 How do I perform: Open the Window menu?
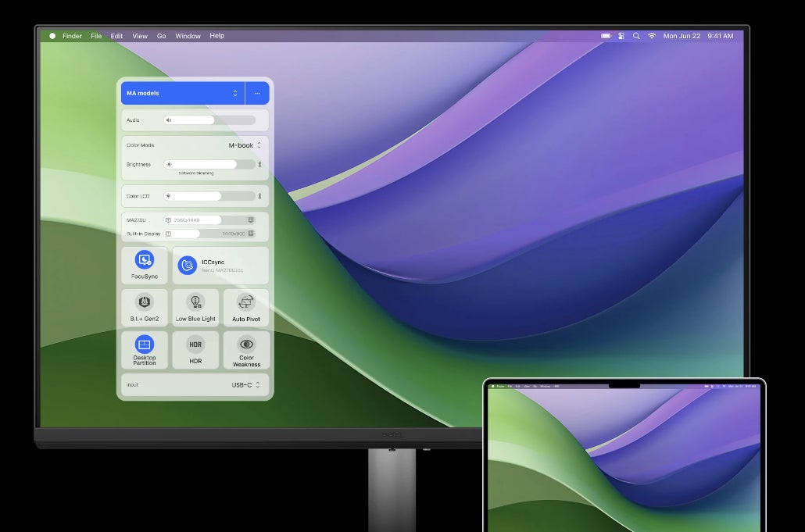click(x=188, y=36)
